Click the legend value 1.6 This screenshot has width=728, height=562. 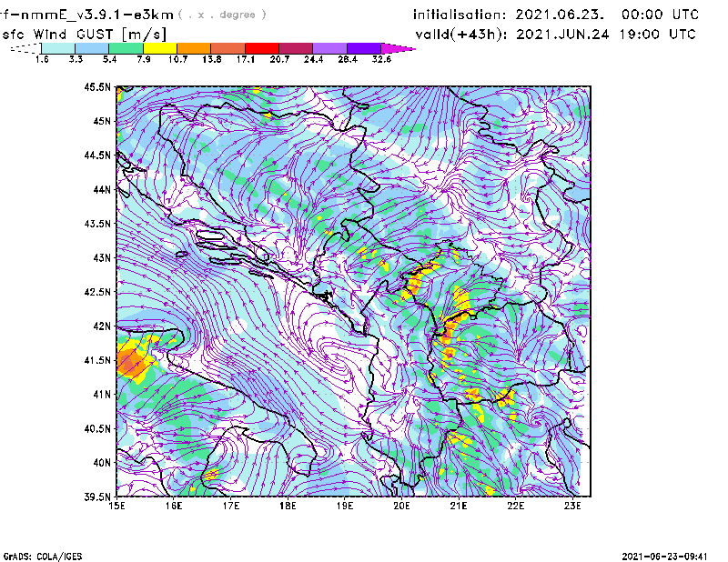coord(42,59)
